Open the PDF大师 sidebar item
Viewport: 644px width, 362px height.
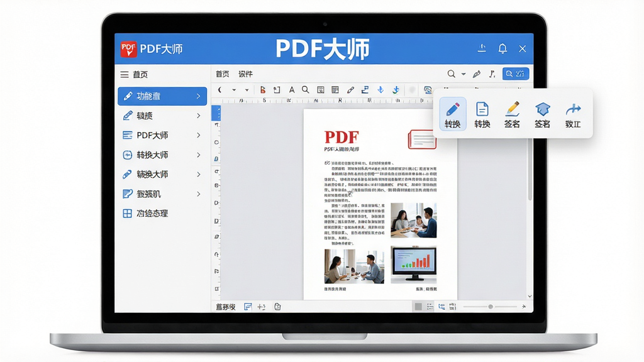pos(162,135)
